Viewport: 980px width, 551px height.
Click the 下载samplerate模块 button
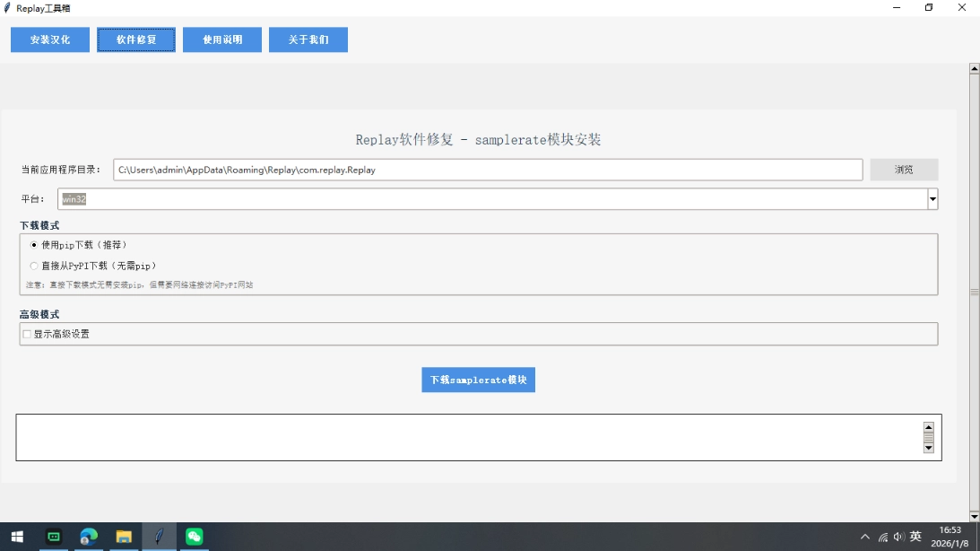[x=478, y=380]
